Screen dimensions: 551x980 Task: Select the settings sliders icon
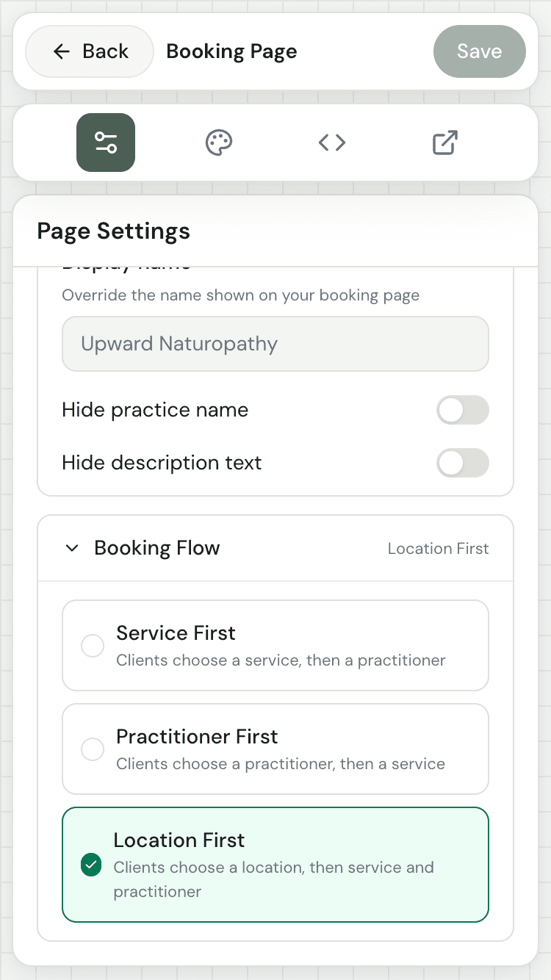point(105,143)
